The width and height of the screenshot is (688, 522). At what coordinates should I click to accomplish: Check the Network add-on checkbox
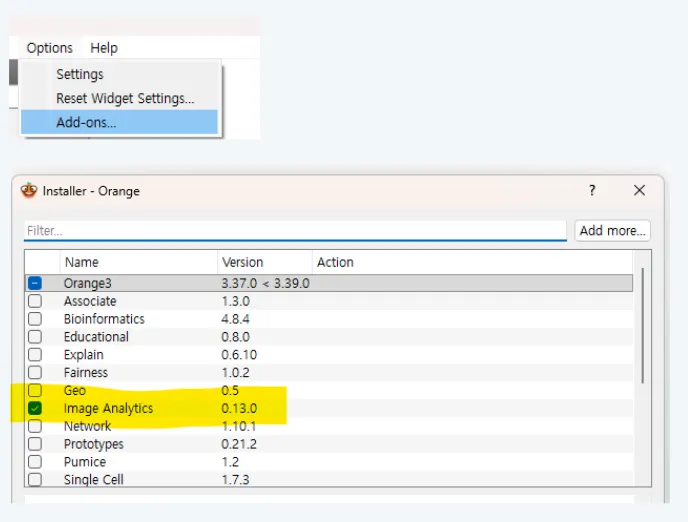pyautogui.click(x=35, y=426)
